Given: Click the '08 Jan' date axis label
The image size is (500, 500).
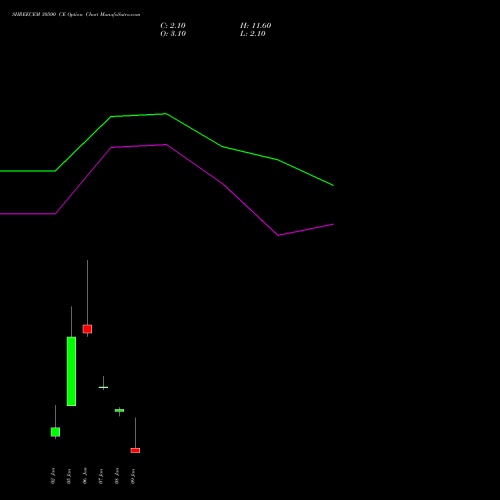Looking at the screenshot, I should [x=117, y=476].
